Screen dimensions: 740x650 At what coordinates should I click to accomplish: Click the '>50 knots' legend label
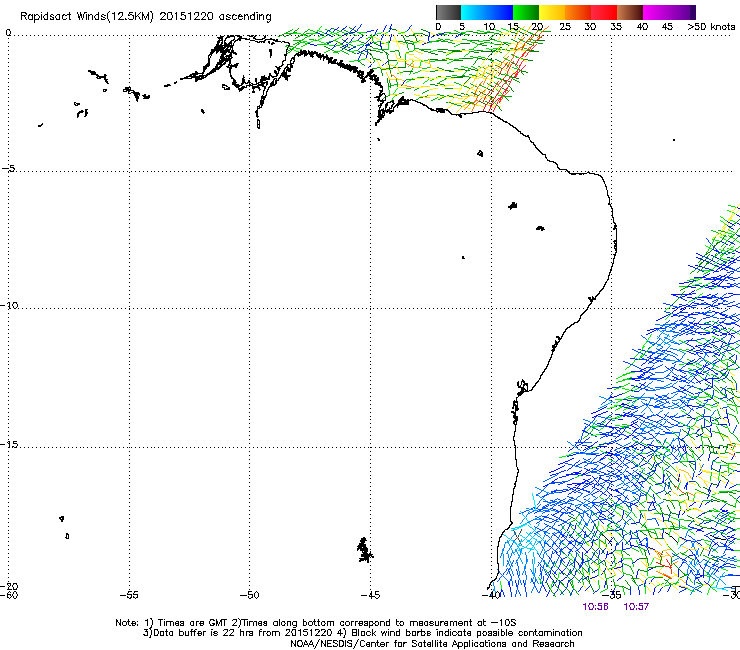[x=711, y=27]
